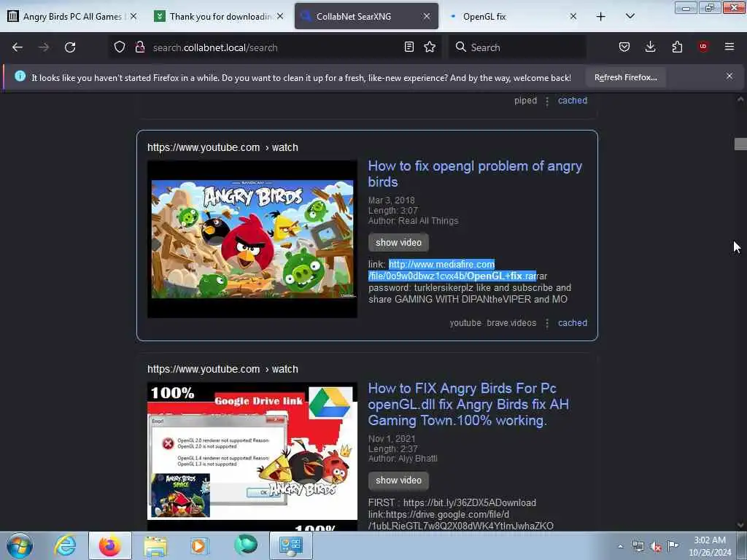747x560 pixels.
Task: Click the uBlock Origin extension icon
Action: click(703, 47)
